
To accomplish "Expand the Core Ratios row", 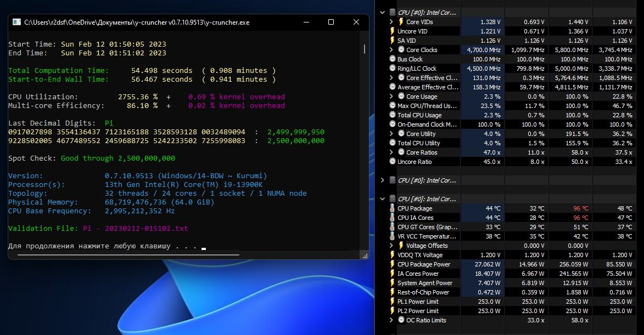I will point(391,152).
